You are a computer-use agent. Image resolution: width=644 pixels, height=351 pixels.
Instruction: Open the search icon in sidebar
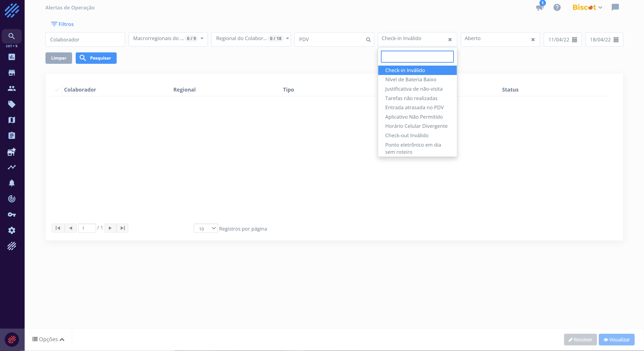click(11, 36)
